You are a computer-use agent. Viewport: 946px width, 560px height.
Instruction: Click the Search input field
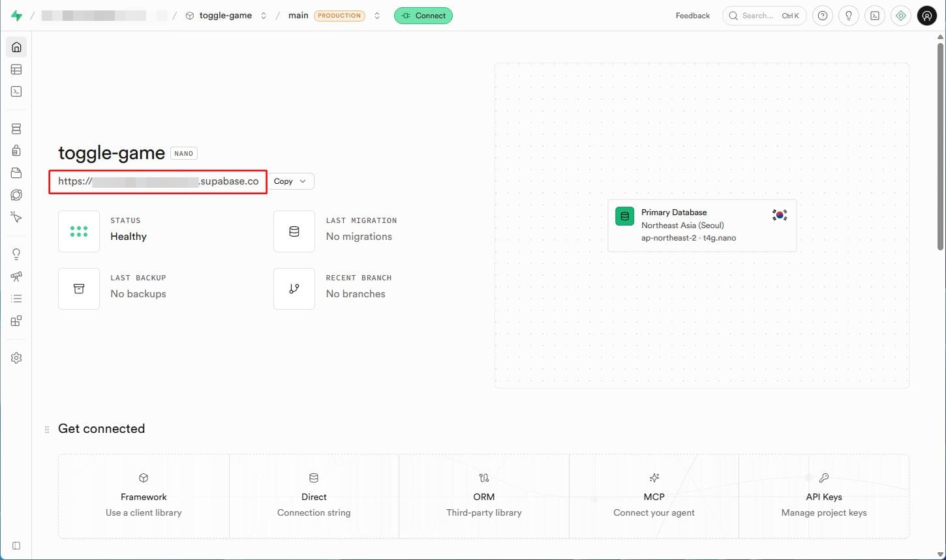coord(764,16)
